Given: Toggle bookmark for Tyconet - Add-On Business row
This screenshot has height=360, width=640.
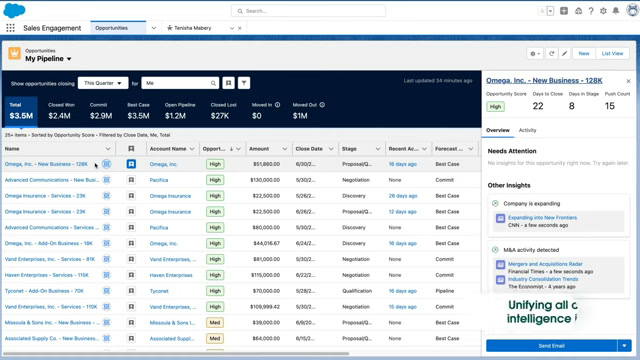Looking at the screenshot, I should tap(131, 291).
